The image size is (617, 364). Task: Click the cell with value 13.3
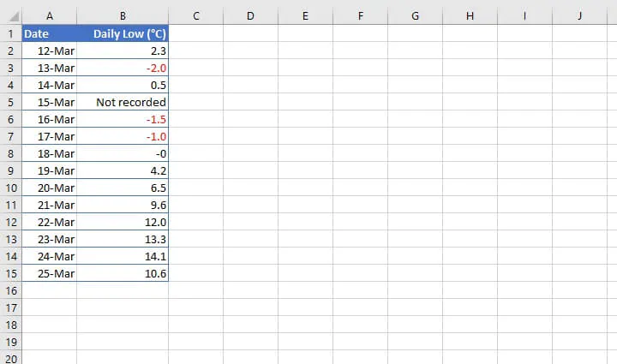click(x=123, y=239)
